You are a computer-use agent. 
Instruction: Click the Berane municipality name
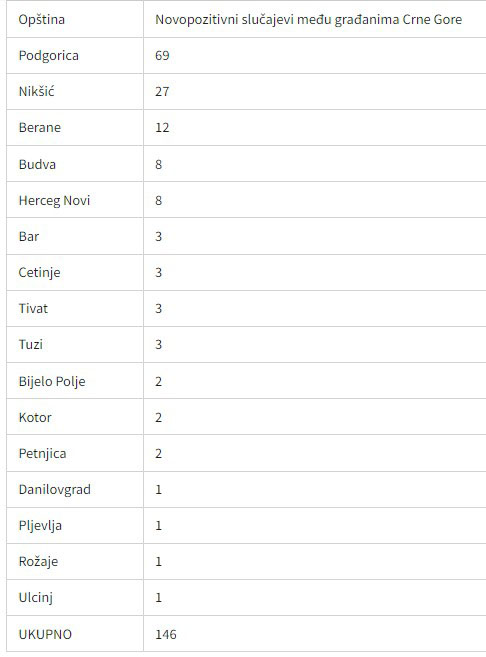click(x=40, y=127)
